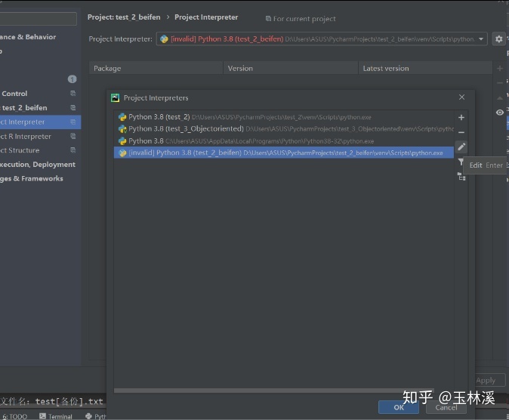Open the Terminal tool window tab
The width and height of the screenshot is (509, 420).
click(56, 416)
